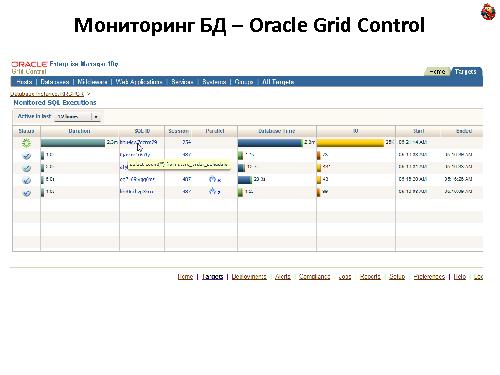500x375 pixels.
Task: Click the Start column header
Action: (x=419, y=131)
